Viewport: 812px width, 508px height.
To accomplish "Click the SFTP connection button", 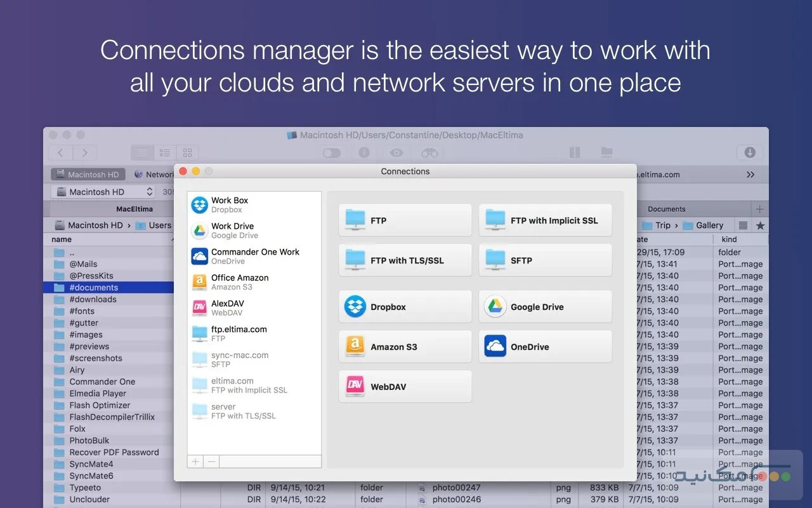I will click(545, 260).
